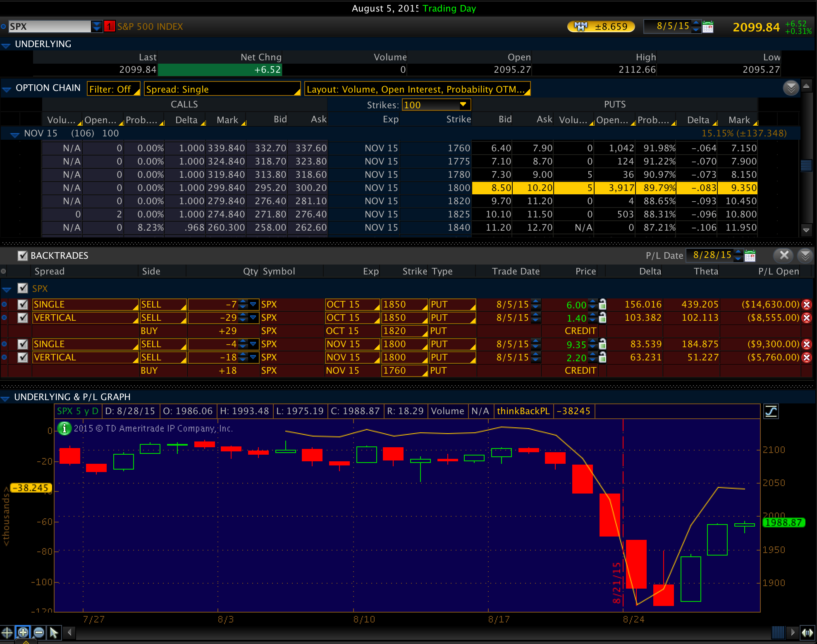This screenshot has width=817, height=644.
Task: Click the puts Prob... column header
Action: click(655, 120)
